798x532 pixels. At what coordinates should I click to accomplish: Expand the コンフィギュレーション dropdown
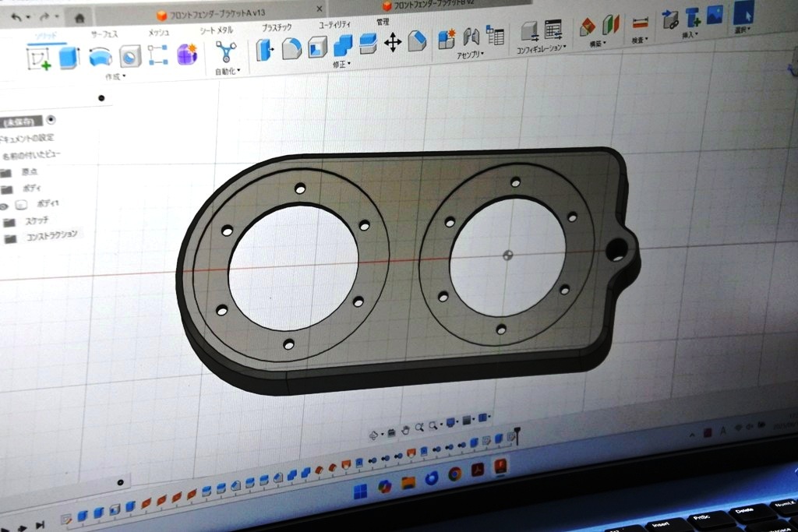(x=541, y=48)
